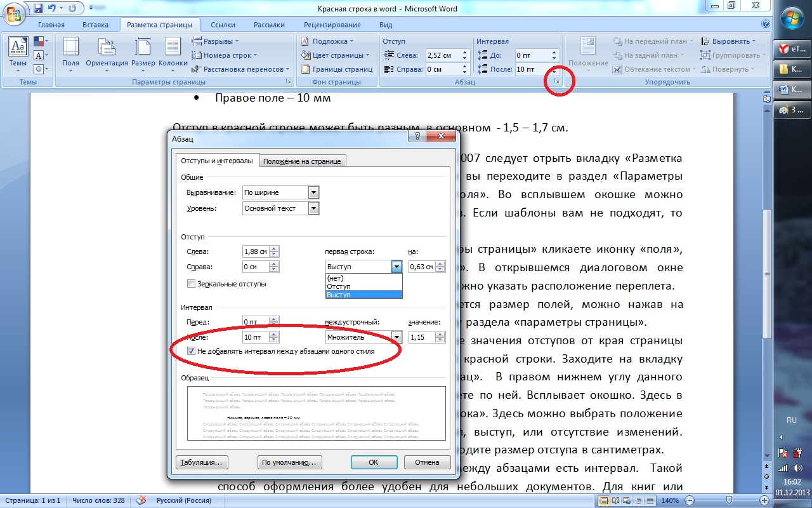
Task: Toggle Не добавлять интервал между абзацами checkbox
Action: tap(191, 351)
